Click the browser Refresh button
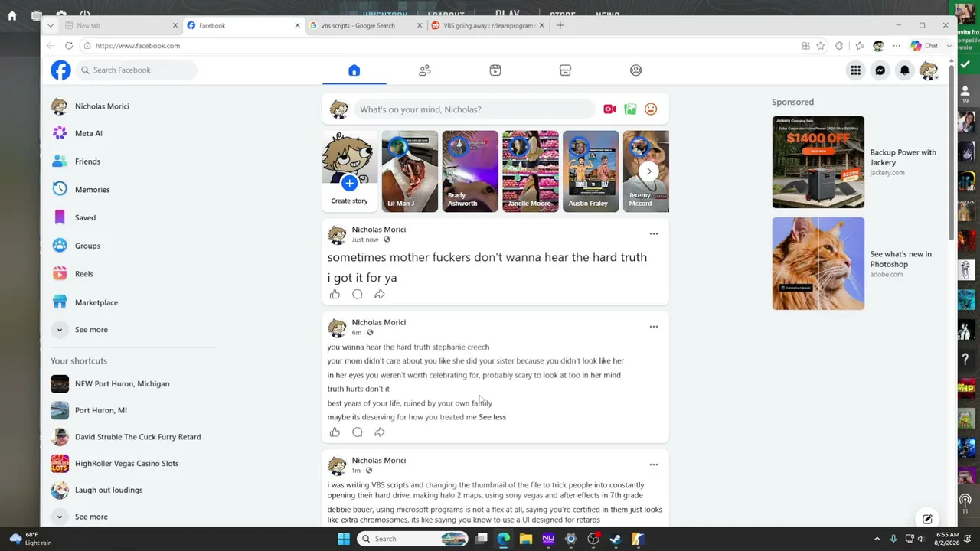Screen dimensions: 980x551 pyautogui.click(x=69, y=46)
